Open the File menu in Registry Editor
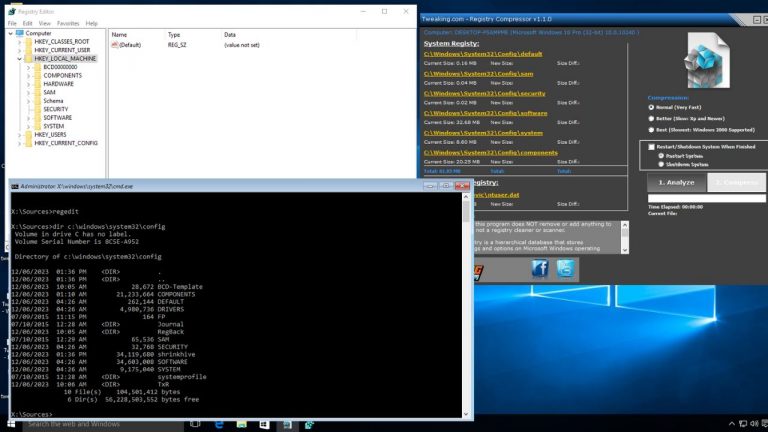This screenshot has height=432, width=768. click(x=12, y=23)
